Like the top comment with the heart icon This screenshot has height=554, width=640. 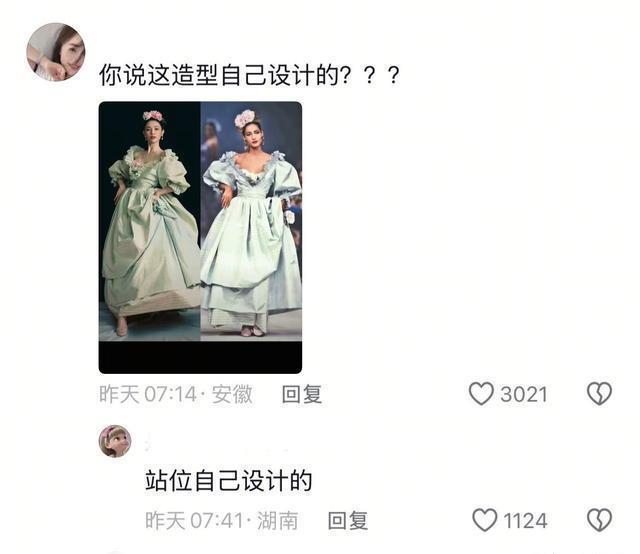(x=482, y=394)
